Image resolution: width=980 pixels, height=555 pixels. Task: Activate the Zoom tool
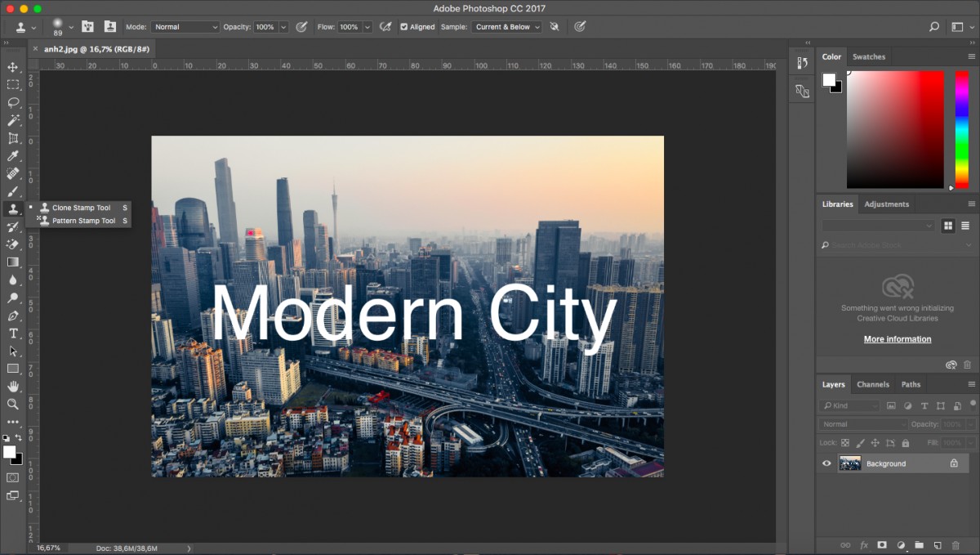tap(13, 404)
